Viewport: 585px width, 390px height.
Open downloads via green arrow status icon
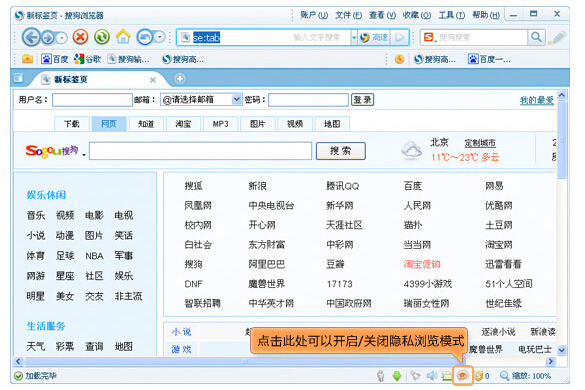[397, 375]
